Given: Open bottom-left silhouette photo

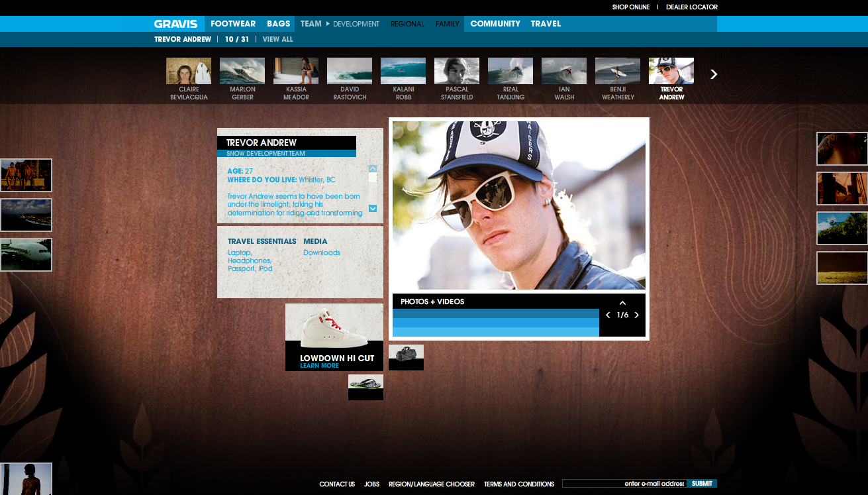Looking at the screenshot, I should click(25, 478).
